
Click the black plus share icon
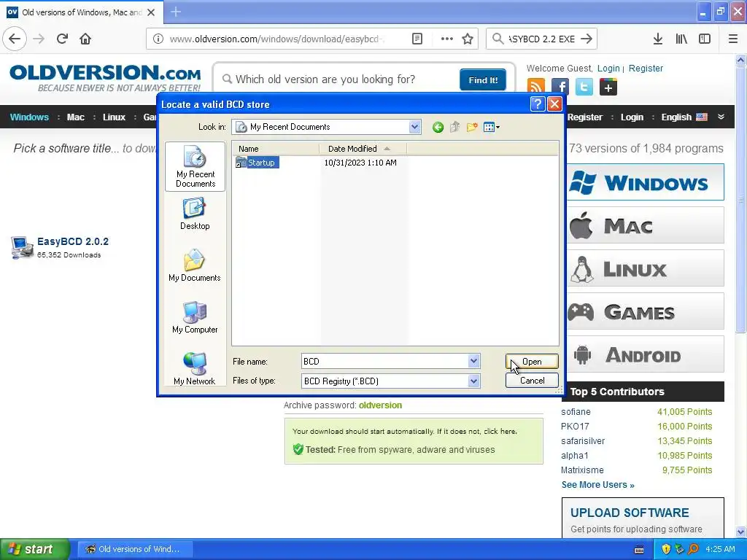[x=608, y=87]
